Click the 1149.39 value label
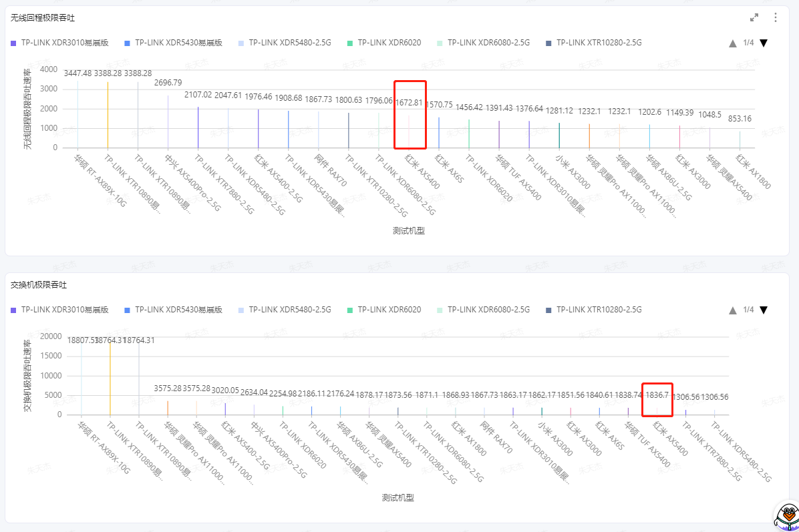 (680, 113)
